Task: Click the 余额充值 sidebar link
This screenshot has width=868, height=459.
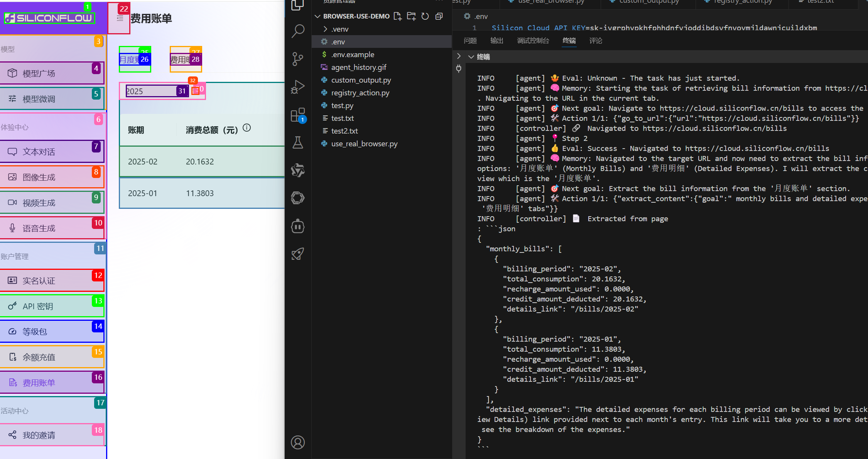Action: (x=39, y=357)
